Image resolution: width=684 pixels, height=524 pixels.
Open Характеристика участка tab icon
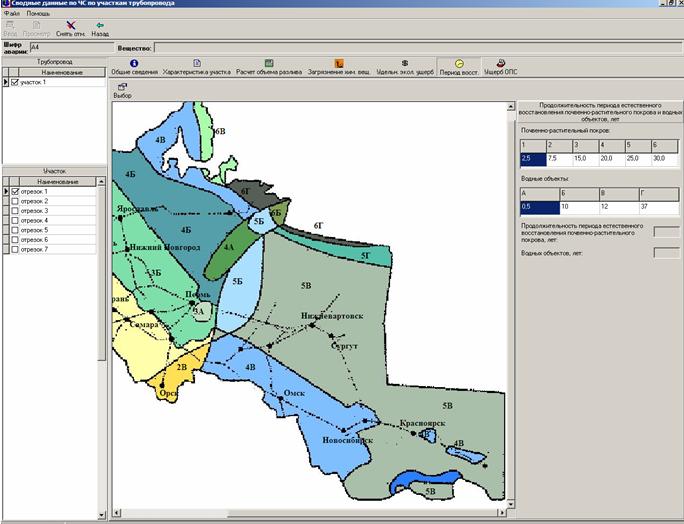point(197,63)
